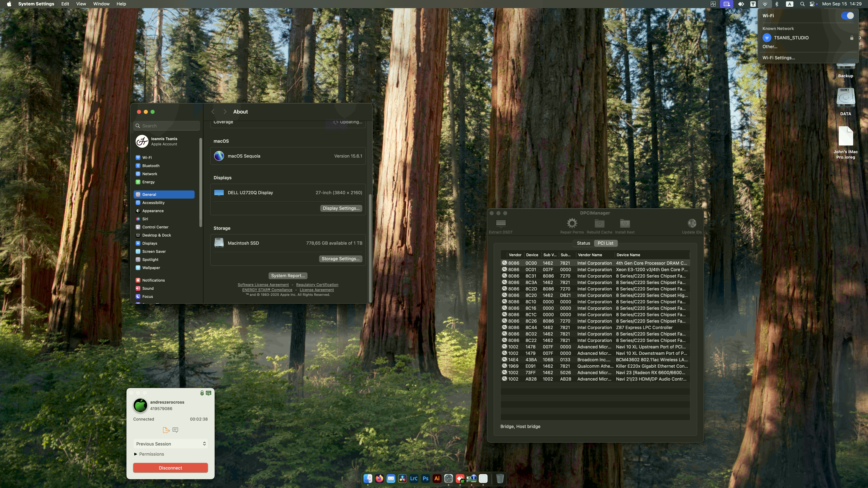The height and width of the screenshot is (488, 868).
Task: Start a chat in the AnyDesk session
Action: [175, 430]
